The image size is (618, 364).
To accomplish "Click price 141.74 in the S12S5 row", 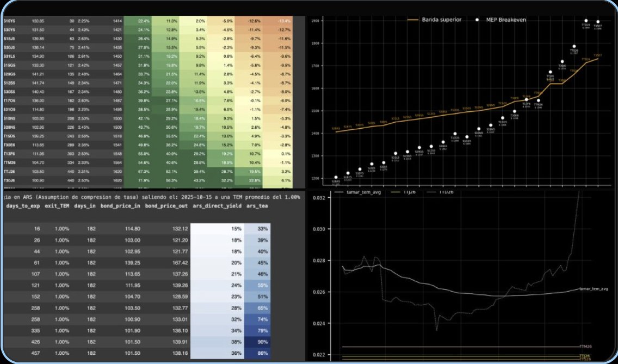I will pos(38,83).
